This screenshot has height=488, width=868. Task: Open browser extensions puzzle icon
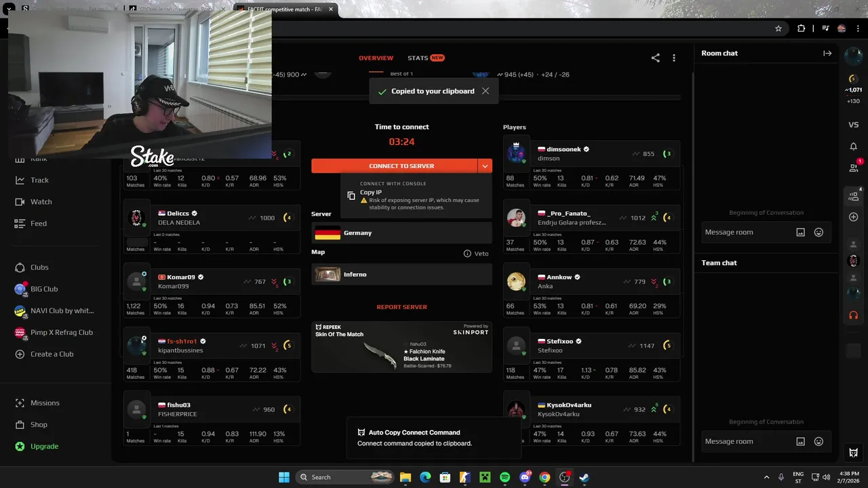802,28
